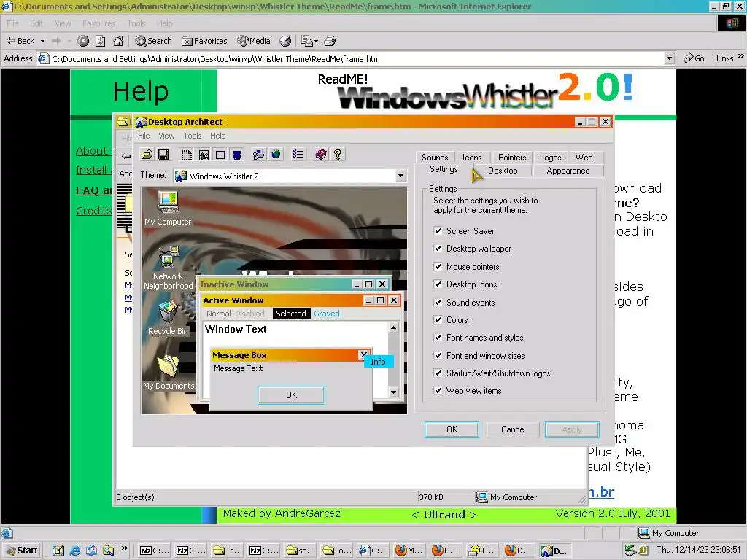This screenshot has height=560, width=747.
Task: Switch to the Desktop tab
Action: point(503,171)
